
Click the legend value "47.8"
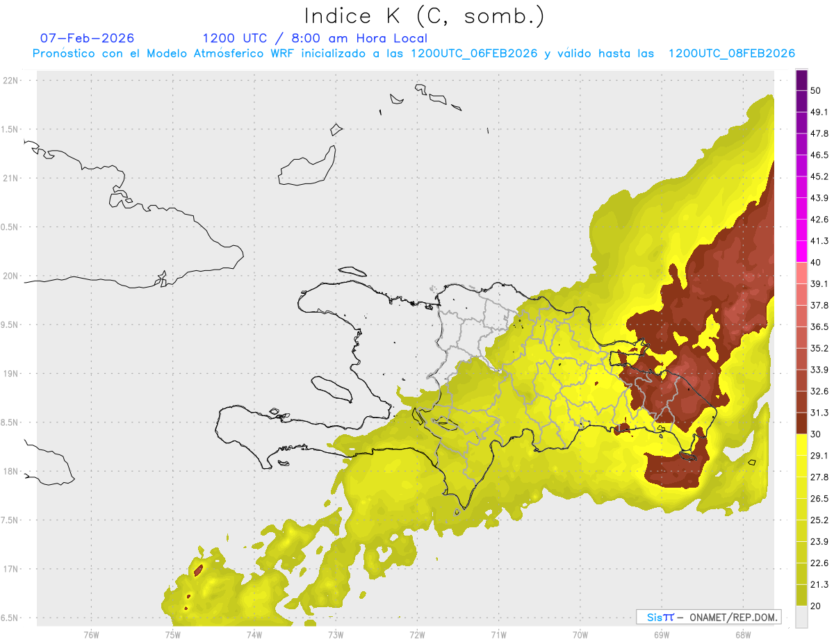pos(819,133)
